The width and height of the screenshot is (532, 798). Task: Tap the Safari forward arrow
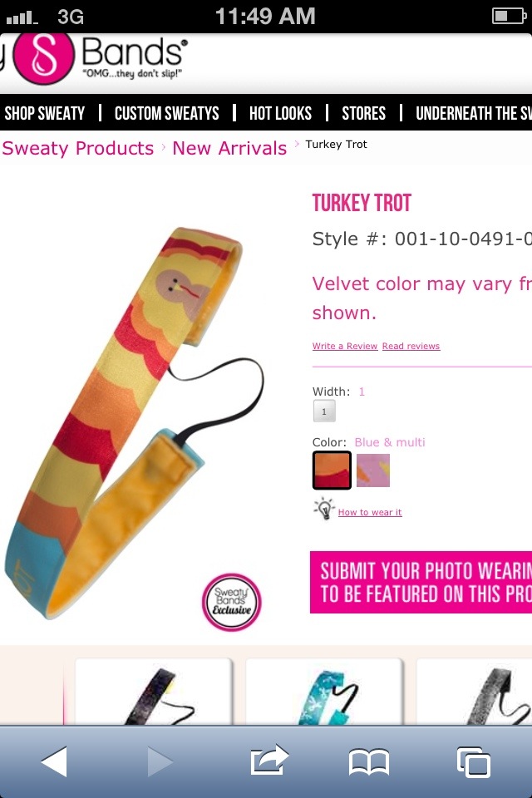pos(160,761)
